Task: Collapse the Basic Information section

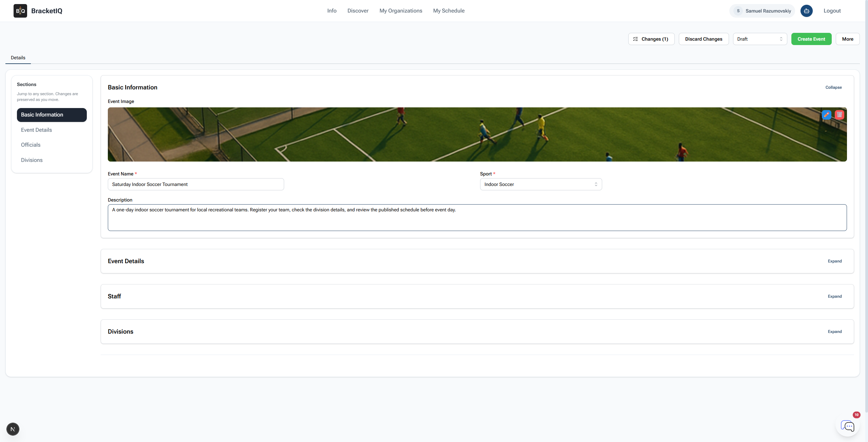Action: pyautogui.click(x=833, y=87)
